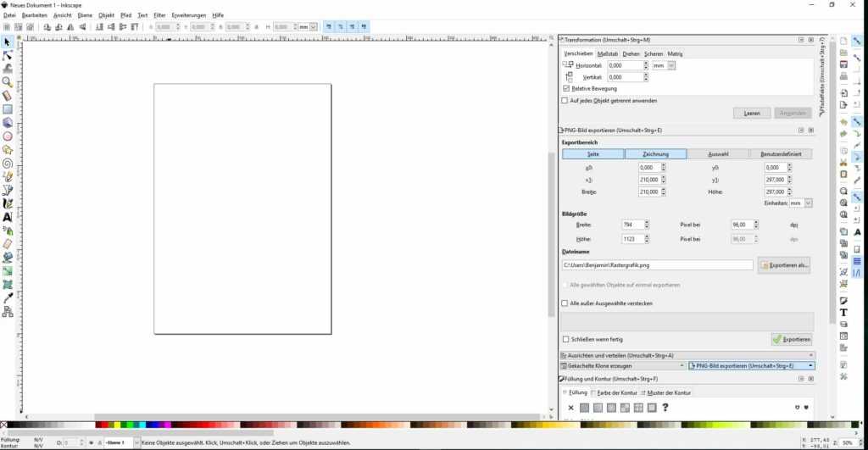
Task: Minimize the Füllung und Kontur panel
Action: 801,379
